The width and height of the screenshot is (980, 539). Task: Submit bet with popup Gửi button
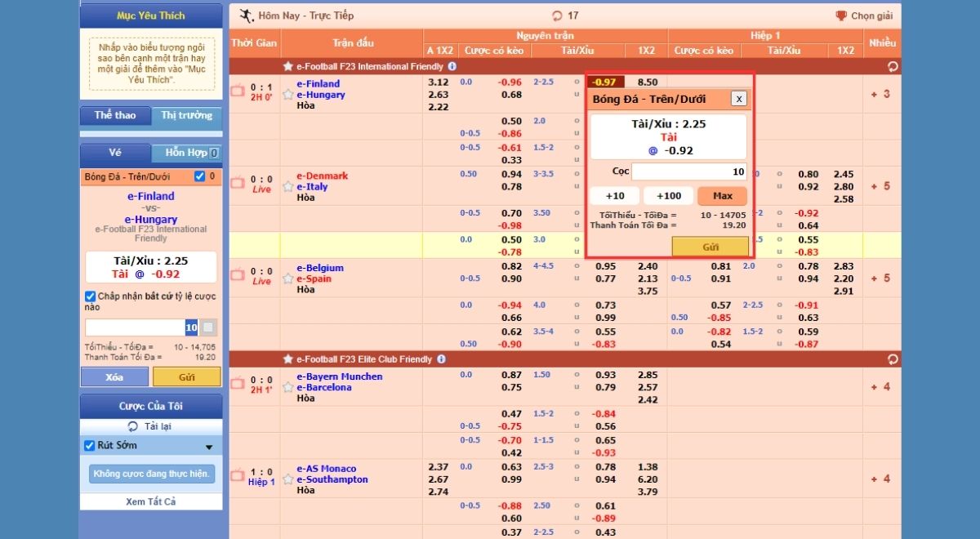710,247
